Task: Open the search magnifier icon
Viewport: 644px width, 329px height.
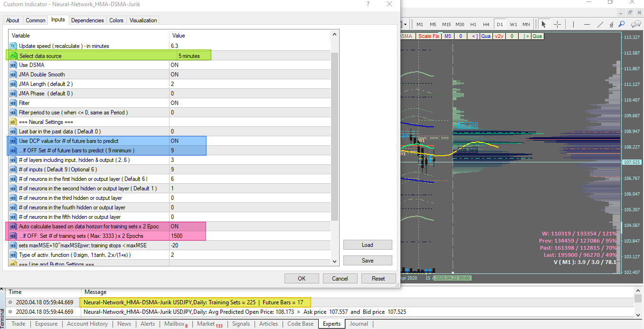Action: [x=621, y=24]
